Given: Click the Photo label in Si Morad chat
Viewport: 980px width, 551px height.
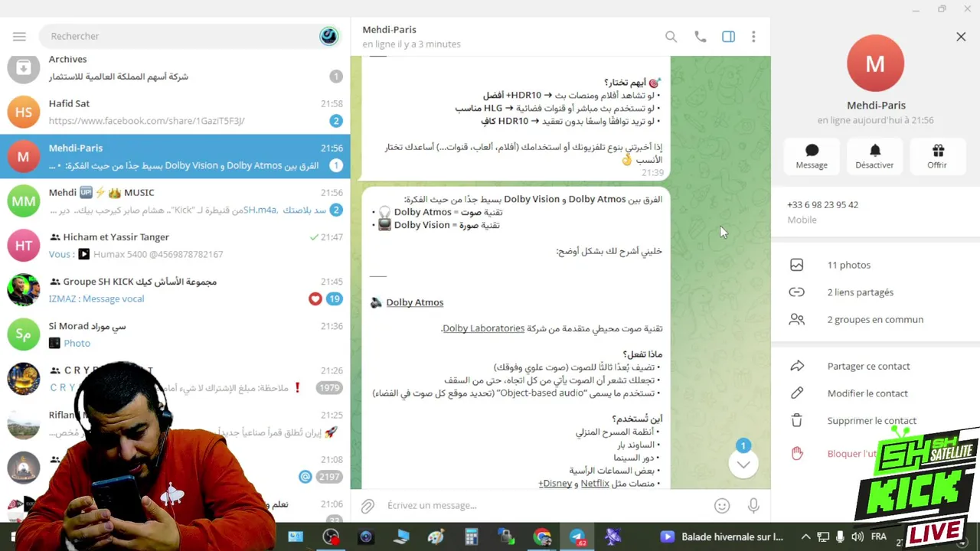Looking at the screenshot, I should [77, 344].
